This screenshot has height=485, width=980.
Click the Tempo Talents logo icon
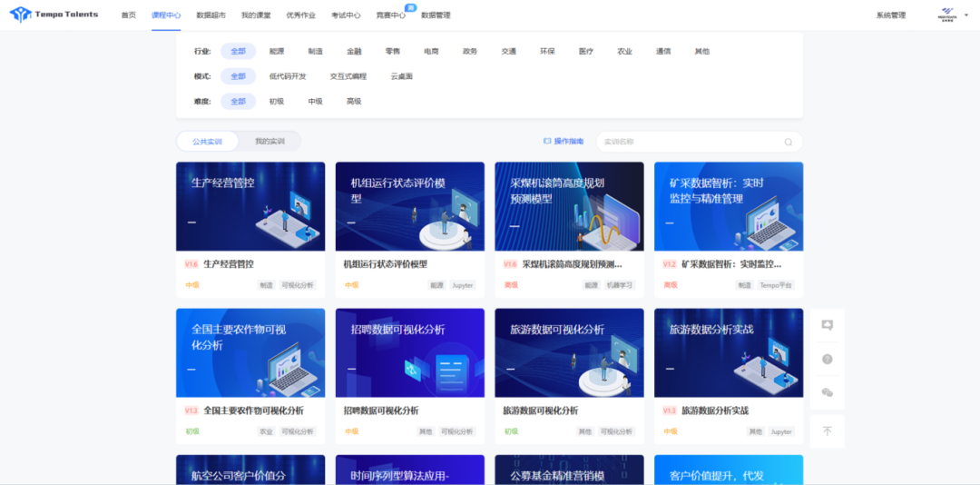pos(20,15)
